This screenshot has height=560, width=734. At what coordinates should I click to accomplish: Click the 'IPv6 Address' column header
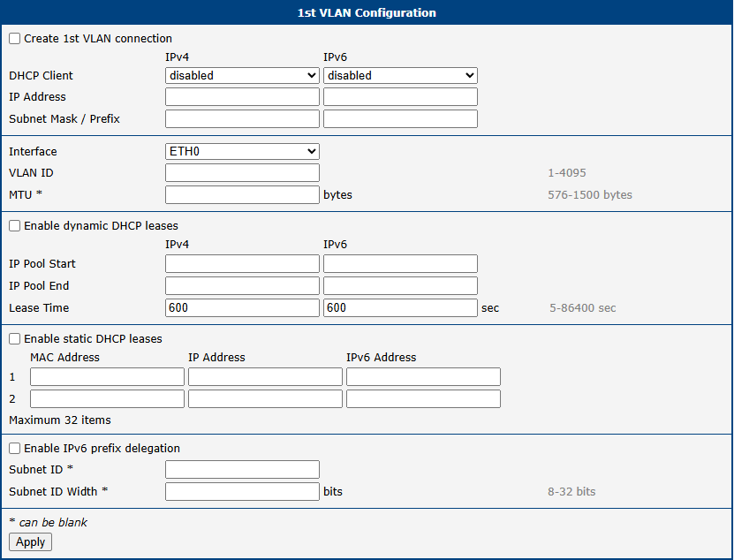point(382,357)
